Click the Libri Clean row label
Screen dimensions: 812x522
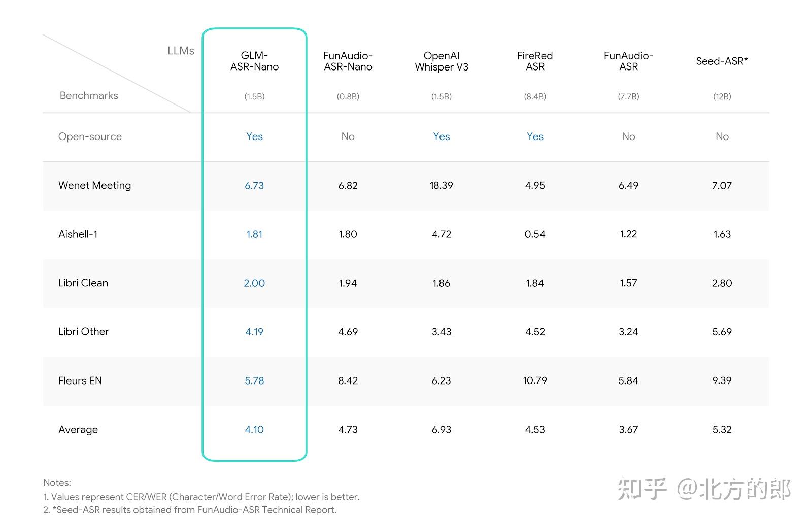[x=83, y=283]
